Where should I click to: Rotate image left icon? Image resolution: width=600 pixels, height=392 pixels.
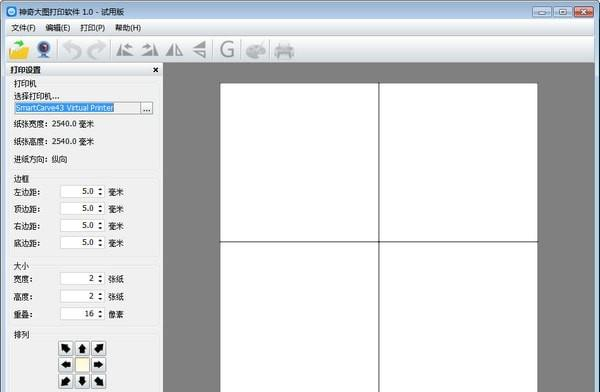125,50
